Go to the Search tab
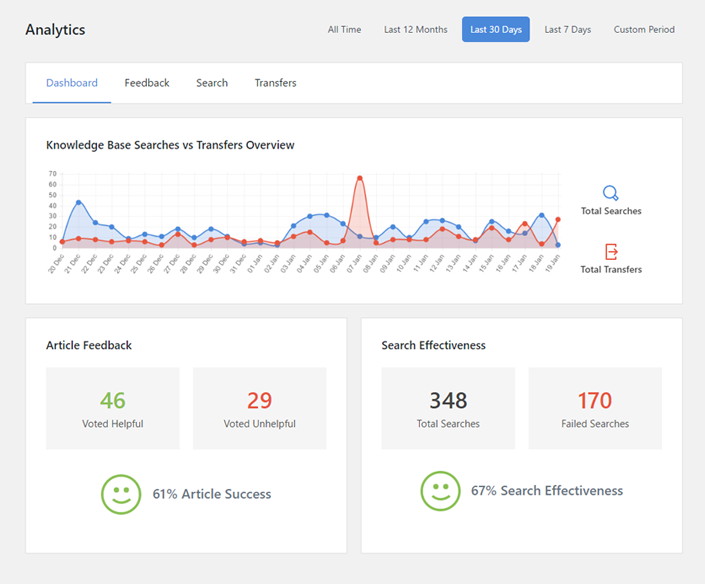 (212, 83)
